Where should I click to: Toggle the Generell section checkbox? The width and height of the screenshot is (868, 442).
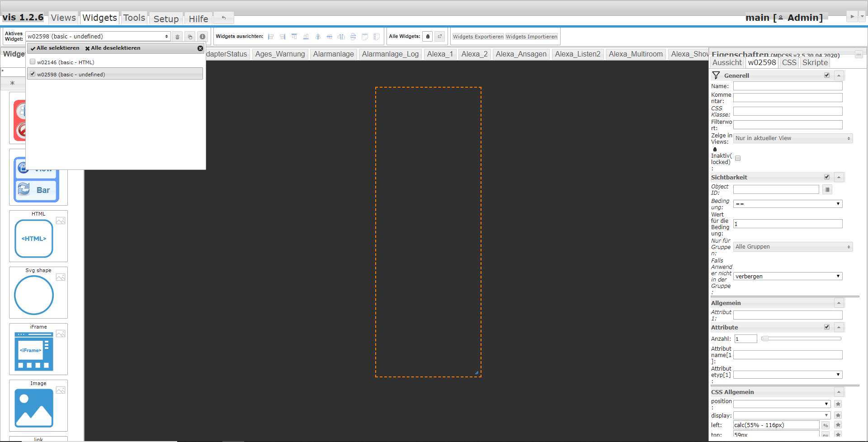pyautogui.click(x=827, y=75)
